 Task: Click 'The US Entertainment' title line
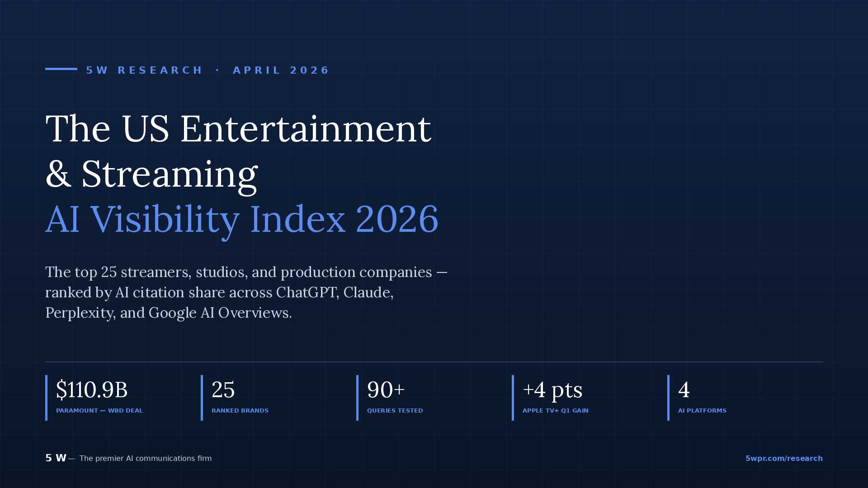coord(238,129)
